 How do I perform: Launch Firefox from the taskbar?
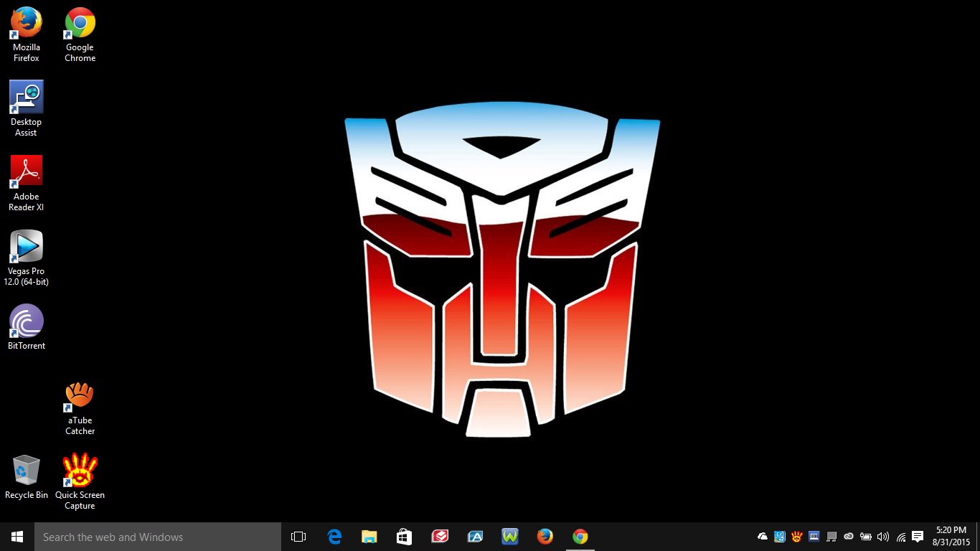click(x=545, y=537)
